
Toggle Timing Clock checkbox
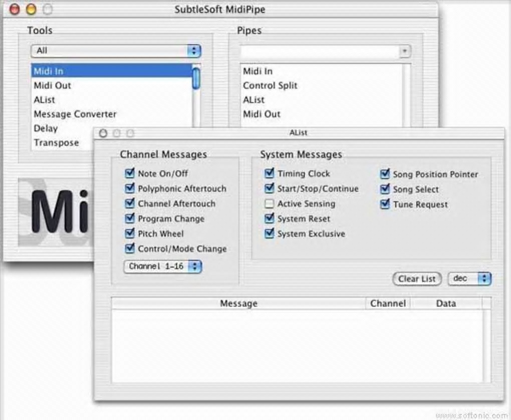[x=269, y=173]
